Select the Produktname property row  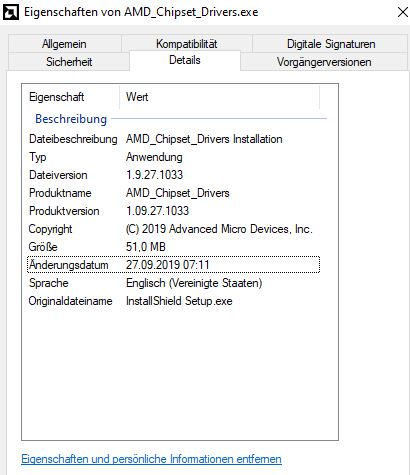[x=173, y=193]
